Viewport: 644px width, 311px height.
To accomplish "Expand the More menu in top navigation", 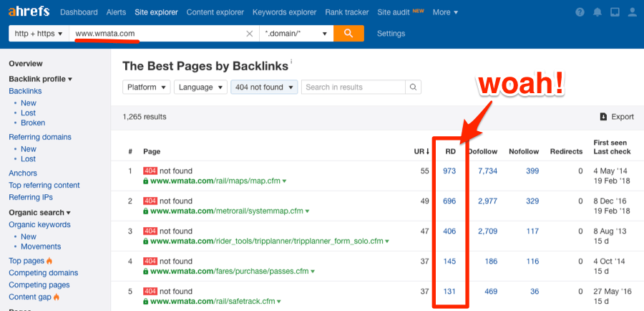I will 445,12.
